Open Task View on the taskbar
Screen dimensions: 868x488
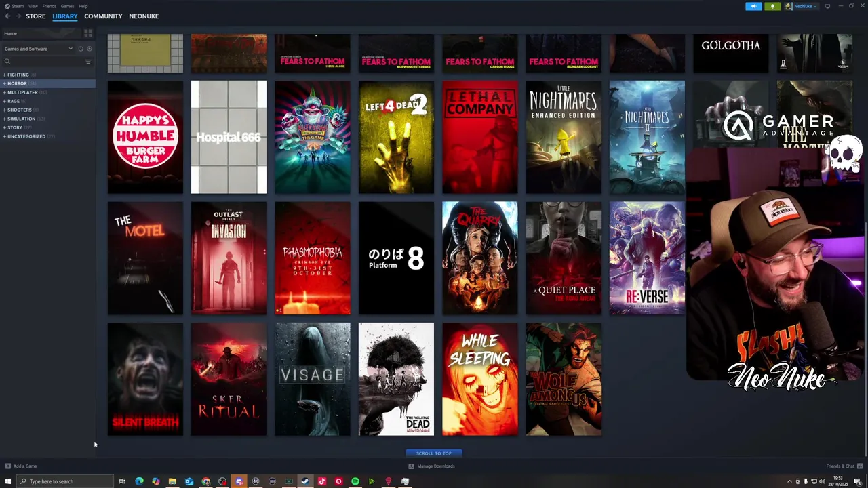click(x=122, y=481)
